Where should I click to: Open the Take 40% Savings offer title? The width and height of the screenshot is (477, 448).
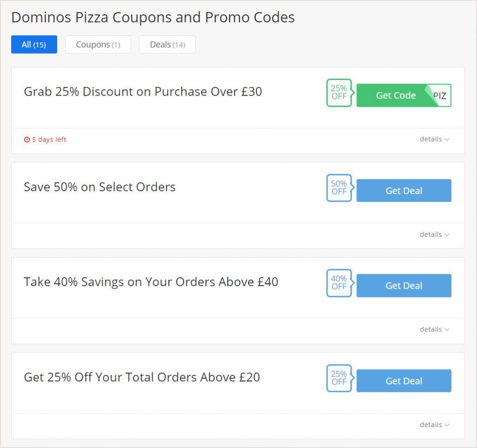[x=151, y=282]
